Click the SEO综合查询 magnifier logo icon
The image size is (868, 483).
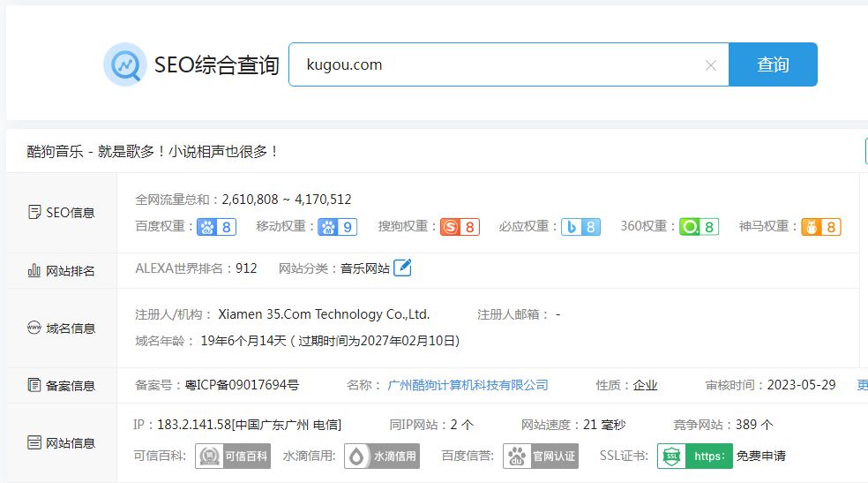coord(125,64)
